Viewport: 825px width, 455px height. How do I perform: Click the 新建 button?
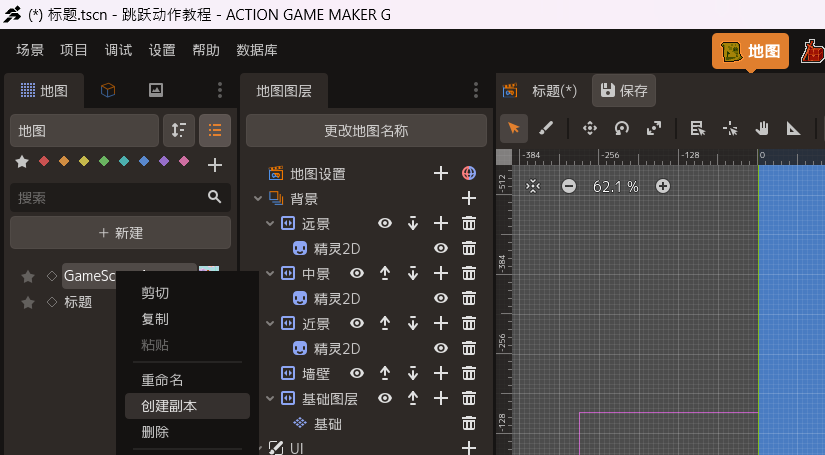tap(120, 232)
